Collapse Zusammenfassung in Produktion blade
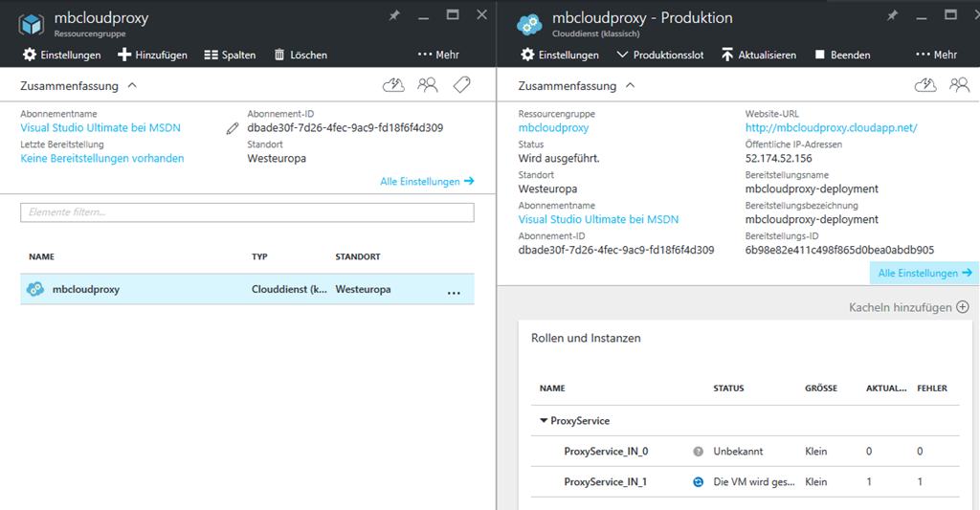 coord(631,85)
